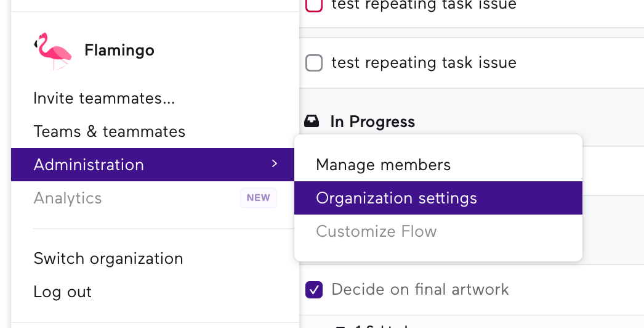Open the task title beside the gray checkbox

click(424, 63)
